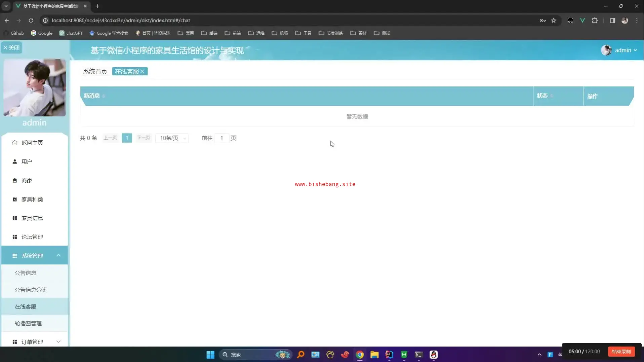
Task: Click the browser back arrow
Action: (x=7, y=21)
